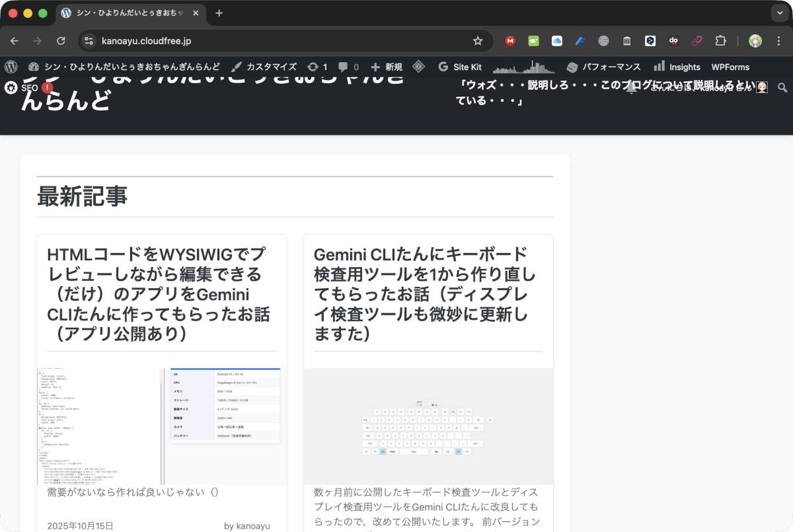Bookmark this page with star icon
This screenshot has height=532, width=793.
click(x=478, y=41)
